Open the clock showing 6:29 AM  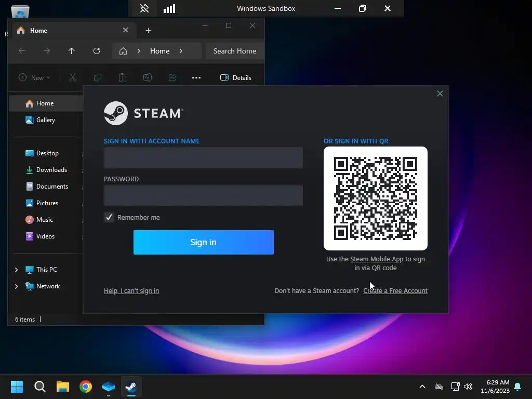(495, 387)
